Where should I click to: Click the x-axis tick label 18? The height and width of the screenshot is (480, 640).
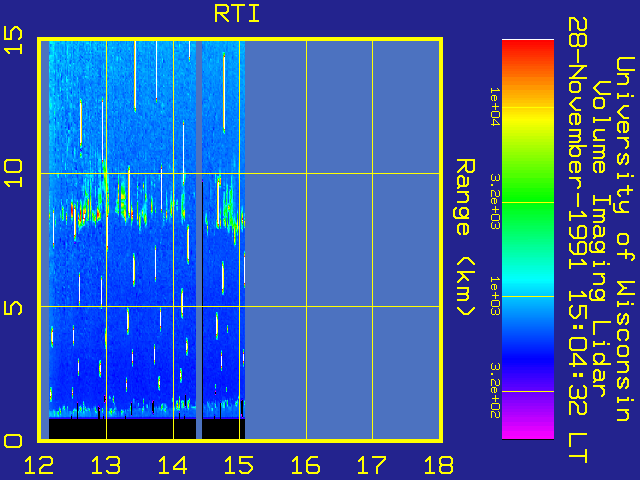click(439, 465)
